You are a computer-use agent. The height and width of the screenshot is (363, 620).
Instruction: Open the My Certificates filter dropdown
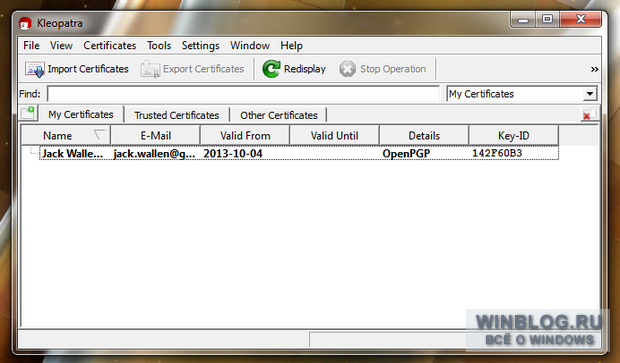[522, 94]
